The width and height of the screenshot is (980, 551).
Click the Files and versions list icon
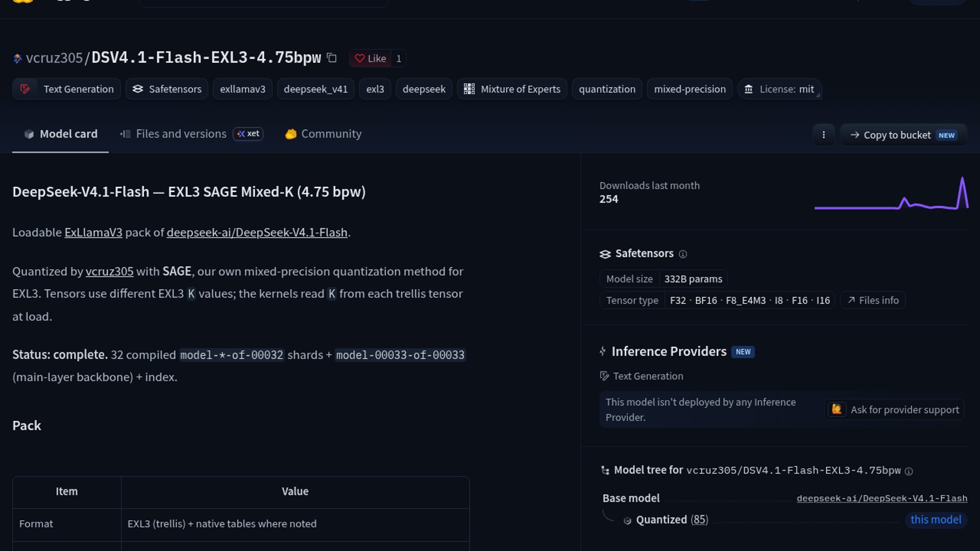point(125,134)
